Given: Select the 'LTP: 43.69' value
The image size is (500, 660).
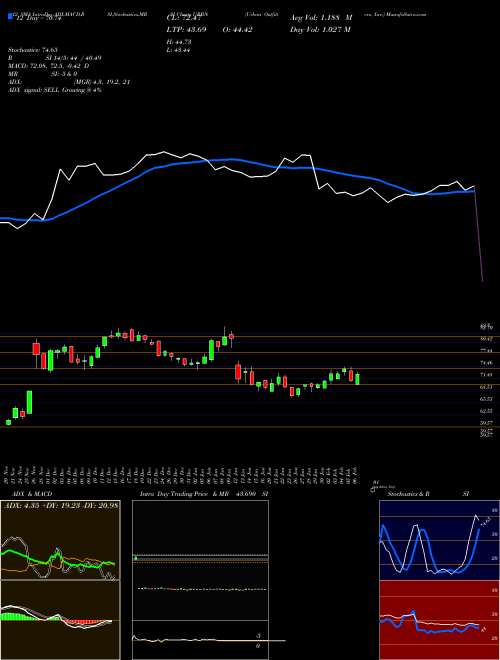Looking at the screenshot, I should click(x=186, y=30).
